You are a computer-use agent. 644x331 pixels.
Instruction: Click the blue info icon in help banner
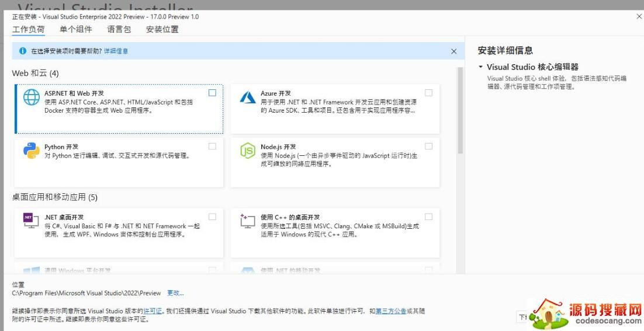[23, 51]
